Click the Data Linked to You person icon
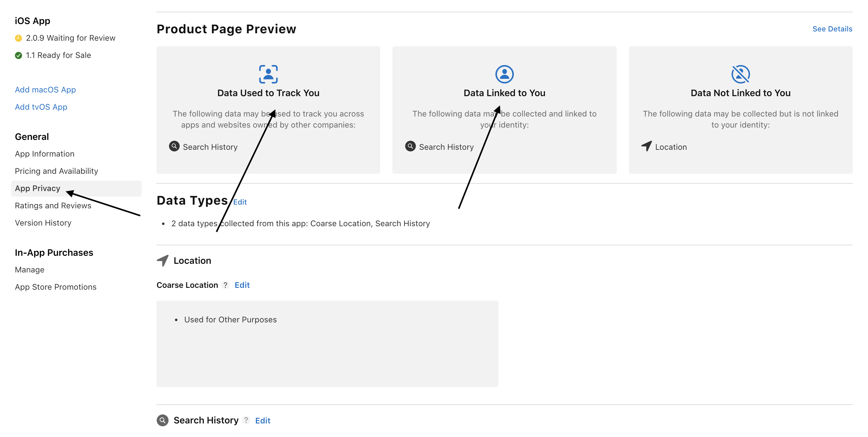The width and height of the screenshot is (868, 437). 504,74
